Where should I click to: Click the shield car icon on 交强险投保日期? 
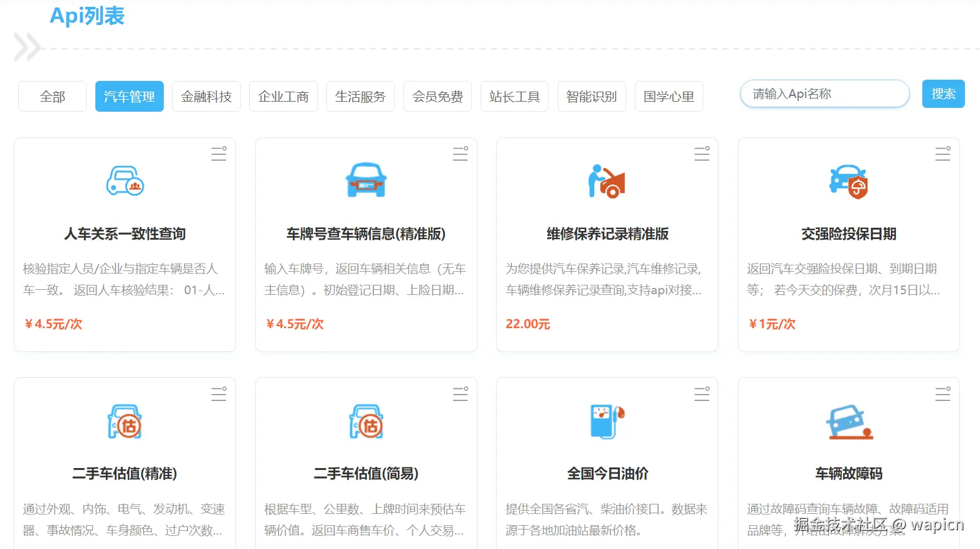tap(848, 181)
